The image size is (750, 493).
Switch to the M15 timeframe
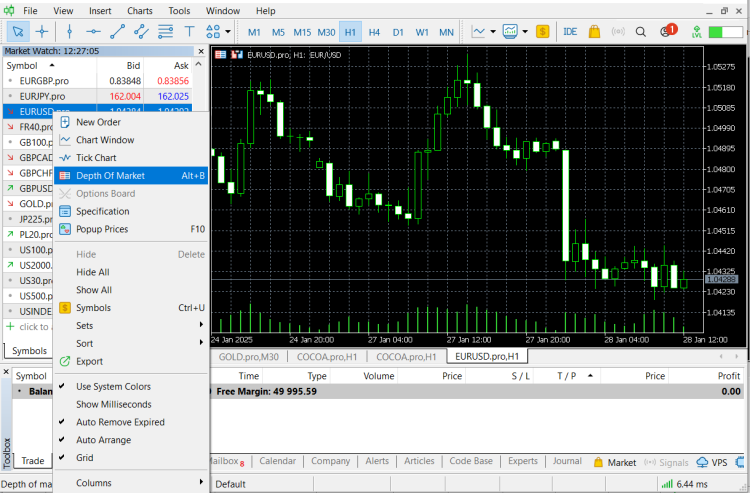pos(301,31)
